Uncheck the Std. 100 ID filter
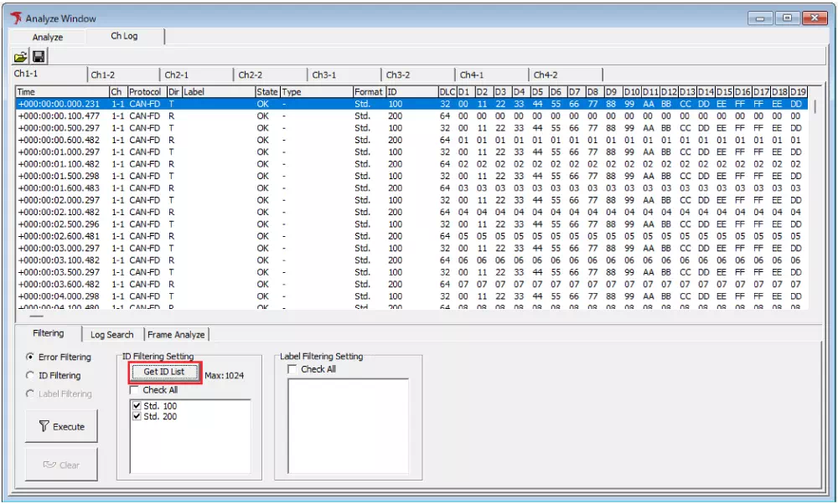The width and height of the screenshot is (838, 504). (137, 405)
